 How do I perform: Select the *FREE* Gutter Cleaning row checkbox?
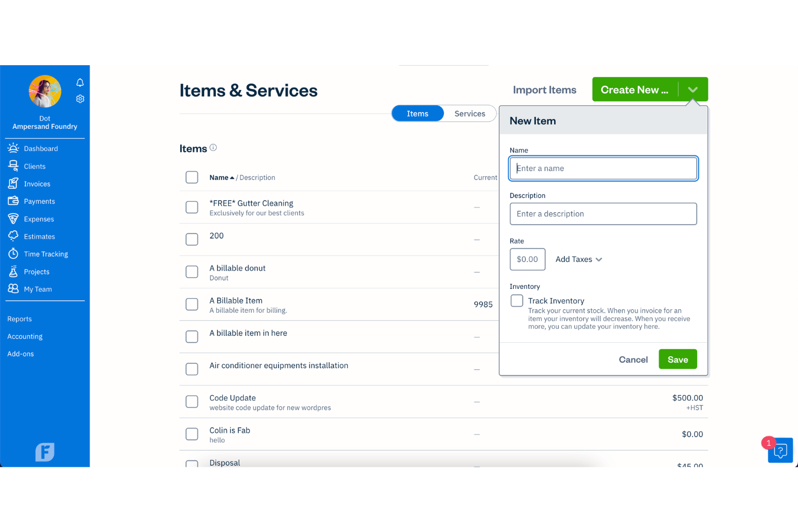tap(192, 207)
